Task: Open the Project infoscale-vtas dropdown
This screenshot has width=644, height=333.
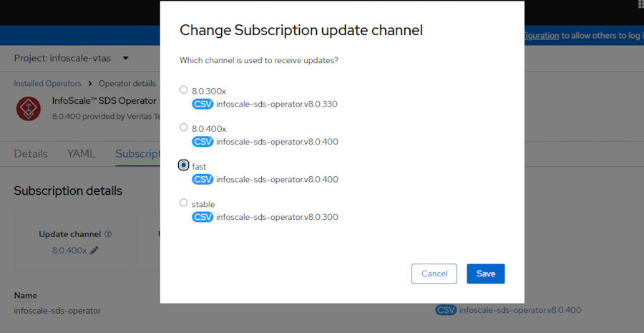Action: (72, 59)
